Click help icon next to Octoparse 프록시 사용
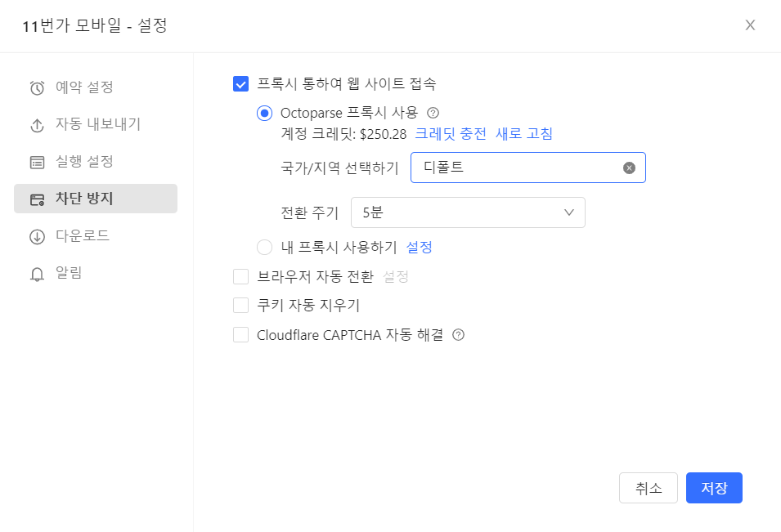 point(433,113)
